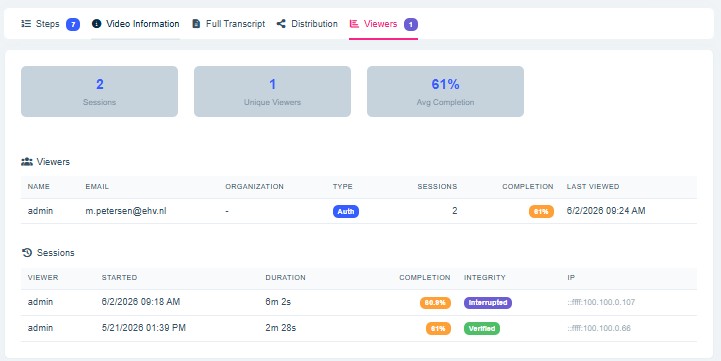Image resolution: width=721 pixels, height=361 pixels.
Task: Click the viewer completion badge in Viewers table
Action: pyautogui.click(x=541, y=212)
